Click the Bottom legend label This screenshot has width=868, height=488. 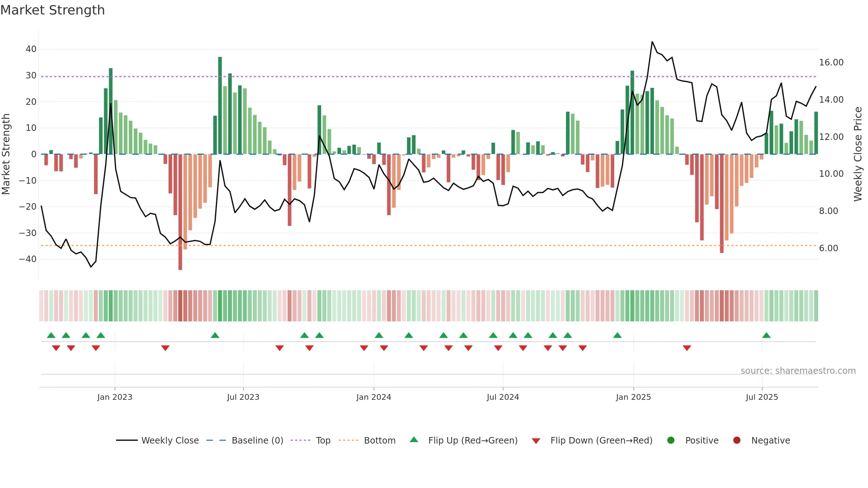tap(380, 440)
